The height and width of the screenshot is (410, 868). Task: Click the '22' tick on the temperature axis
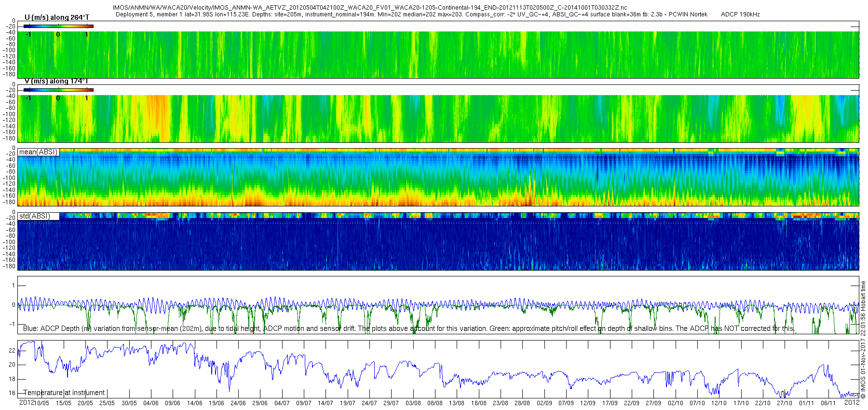tap(12, 351)
